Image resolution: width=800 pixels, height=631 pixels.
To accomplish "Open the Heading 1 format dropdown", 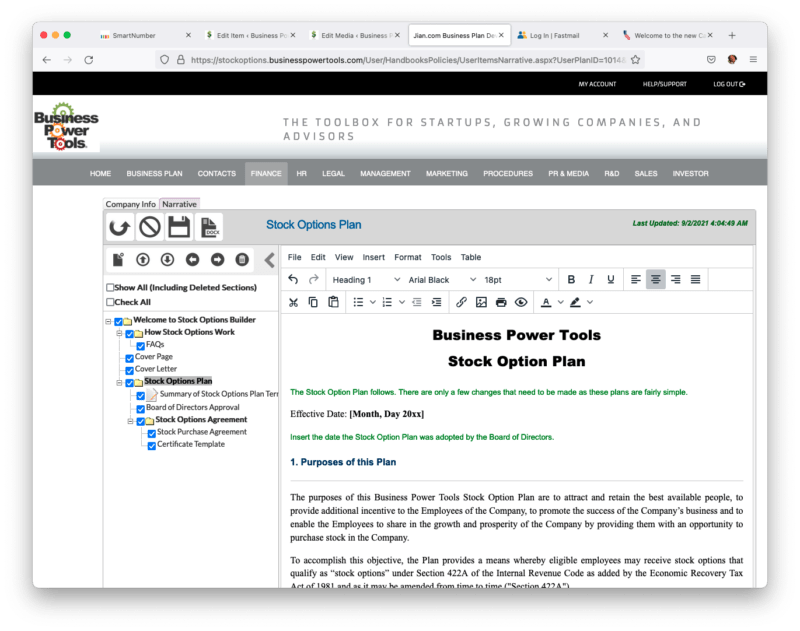I will (x=365, y=280).
